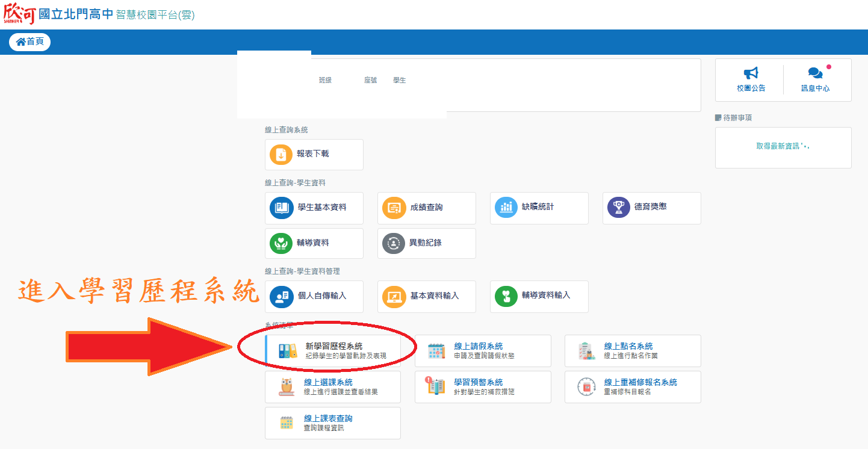Viewport: 868px width, 449px height.
Task: Open 缺曠統計 bar chart icon
Action: [506, 208]
